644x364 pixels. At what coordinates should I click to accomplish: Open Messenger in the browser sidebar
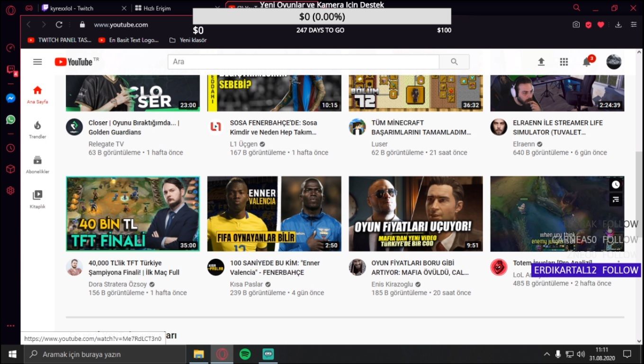tap(10, 98)
